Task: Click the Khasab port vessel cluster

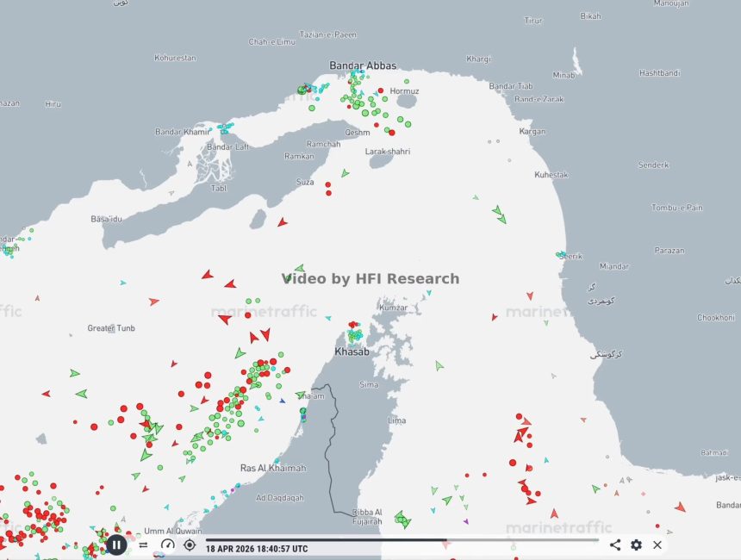Action: 353,334
